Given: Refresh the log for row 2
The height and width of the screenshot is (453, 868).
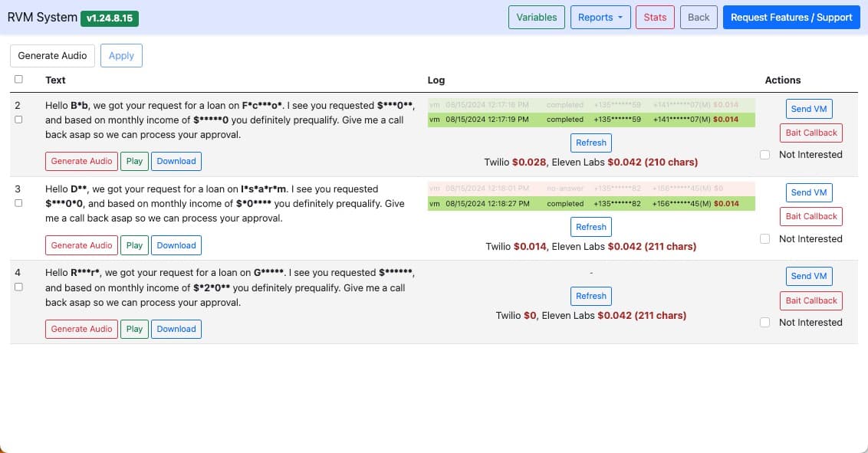Looking at the screenshot, I should [x=591, y=143].
